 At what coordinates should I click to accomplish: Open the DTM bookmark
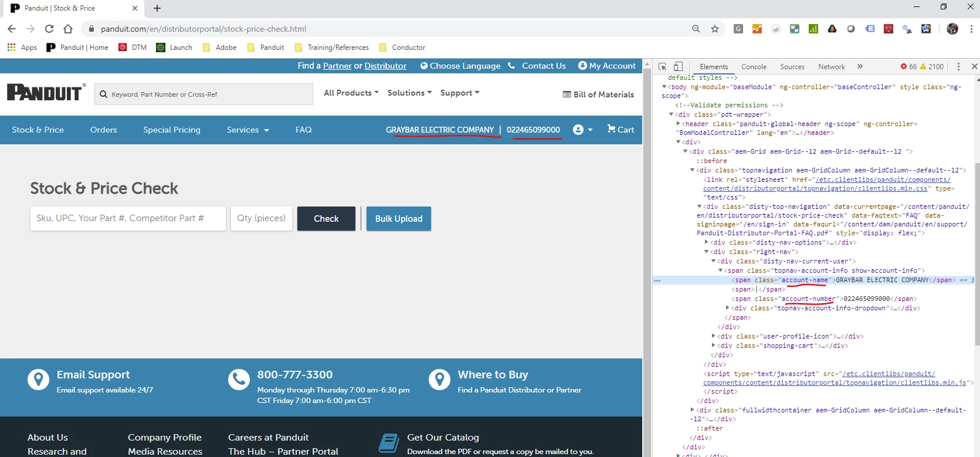click(133, 48)
